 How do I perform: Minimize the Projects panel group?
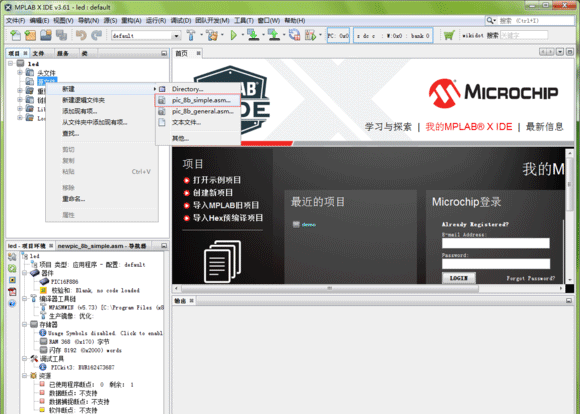pyautogui.click(x=164, y=54)
